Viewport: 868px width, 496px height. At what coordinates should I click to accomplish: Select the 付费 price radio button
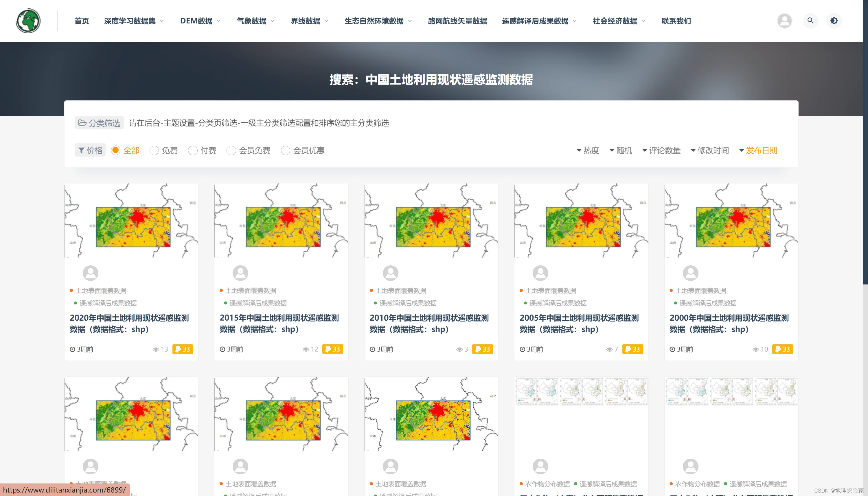193,150
